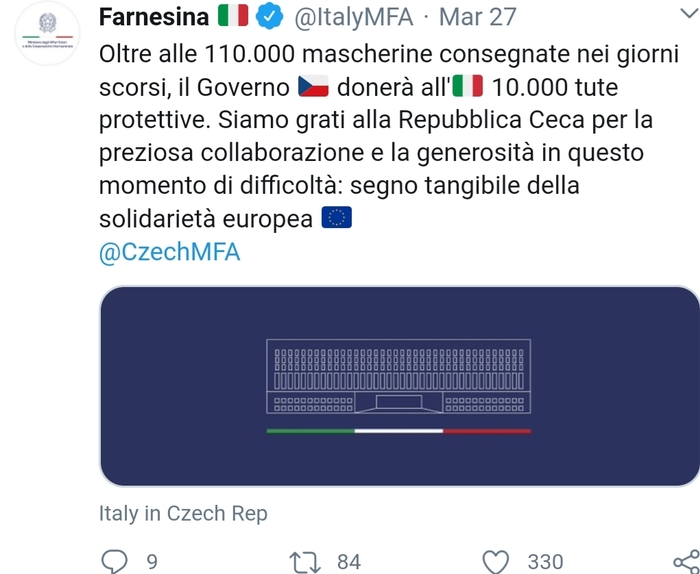Open the @CzechMFA mention link
The height and width of the screenshot is (574, 700).
pyautogui.click(x=170, y=253)
